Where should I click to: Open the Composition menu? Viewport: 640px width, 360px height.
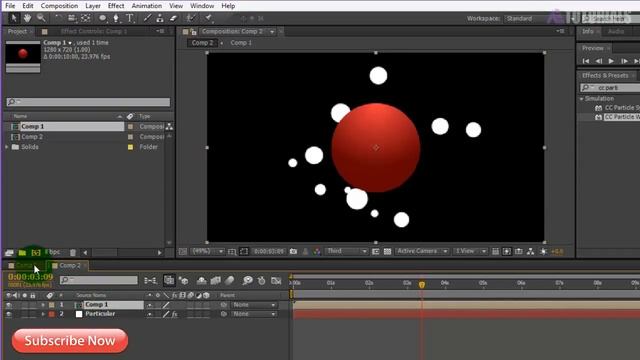(x=59, y=6)
